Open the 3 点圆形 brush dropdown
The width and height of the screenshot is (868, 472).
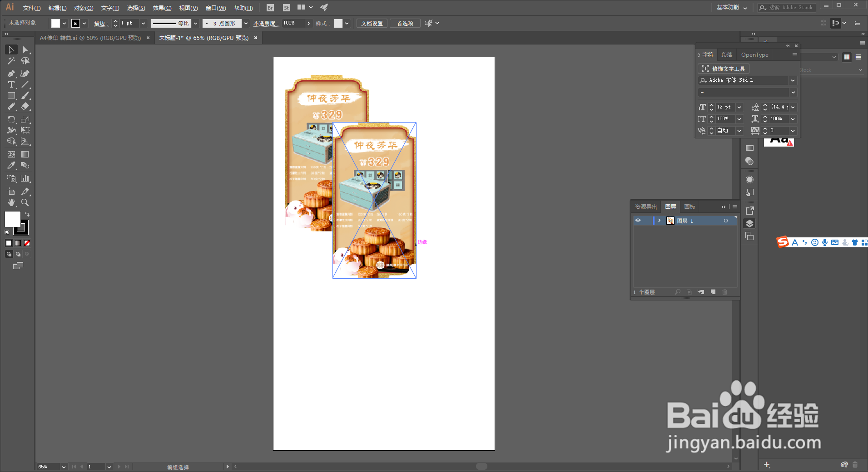pyautogui.click(x=246, y=23)
